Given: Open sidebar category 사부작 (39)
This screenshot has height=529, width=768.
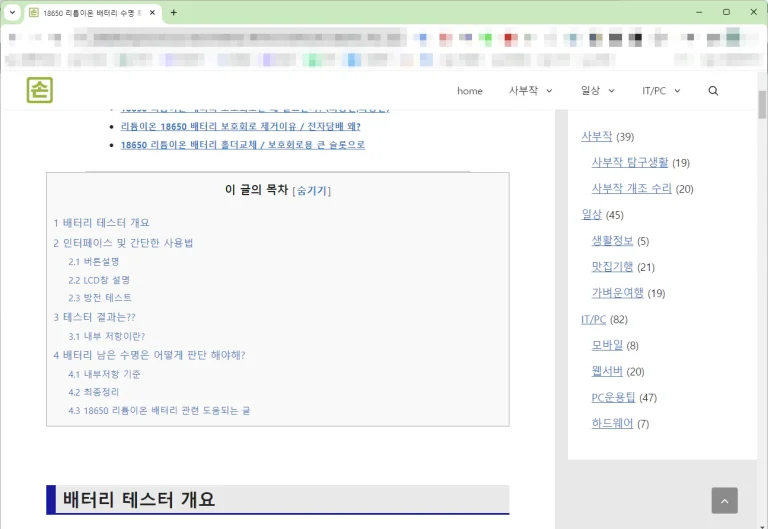Looking at the screenshot, I should click(x=597, y=137).
